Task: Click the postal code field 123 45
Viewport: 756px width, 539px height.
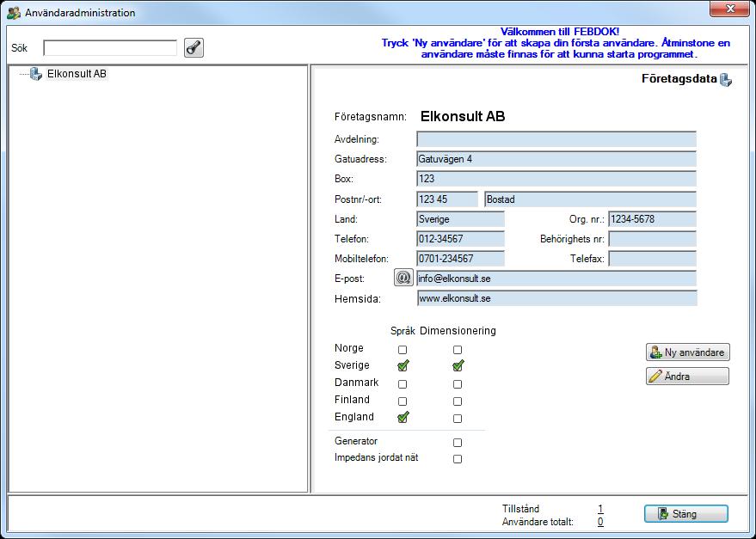Action: pyautogui.click(x=447, y=199)
